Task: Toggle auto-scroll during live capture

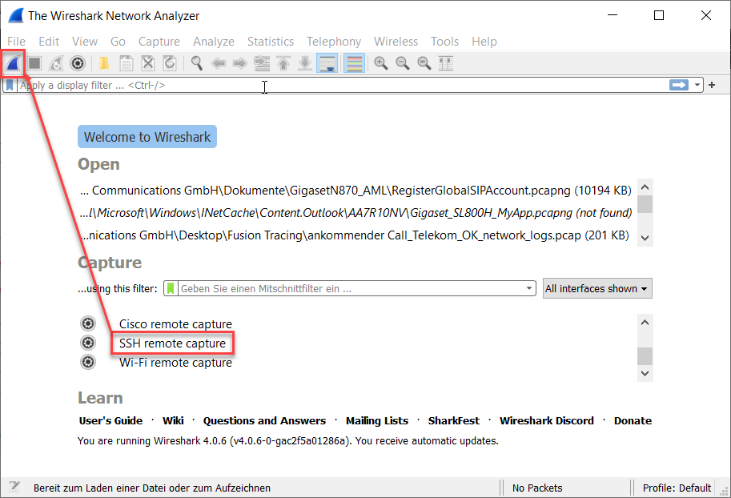Action: click(327, 63)
